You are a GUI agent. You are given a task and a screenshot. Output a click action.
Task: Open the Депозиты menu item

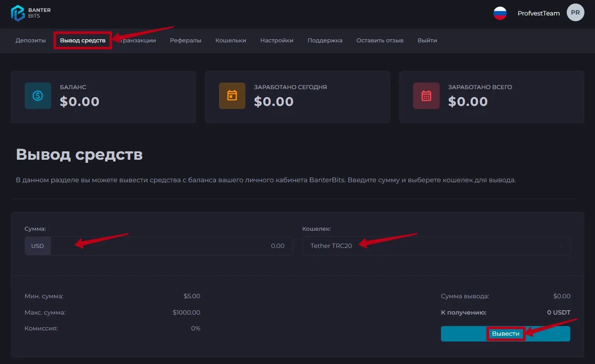point(30,41)
